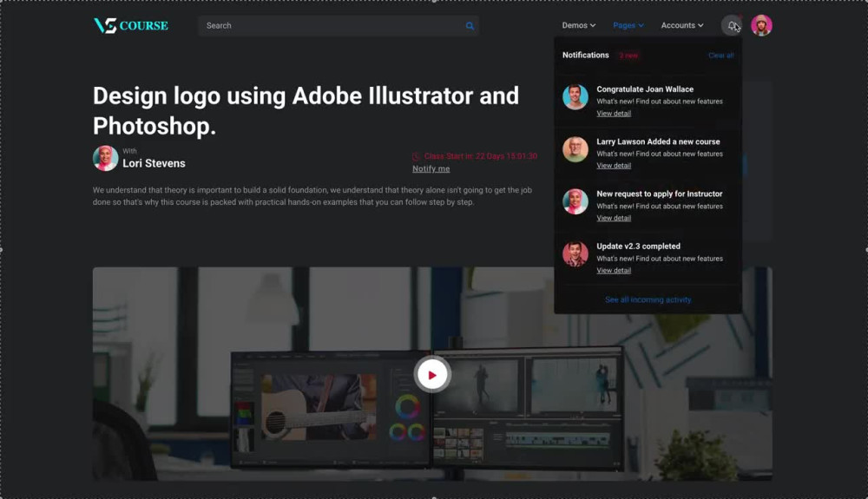Screen dimensions: 868x499
Task: Open View detail under Congratulate Joan Wallace
Action: [614, 114]
